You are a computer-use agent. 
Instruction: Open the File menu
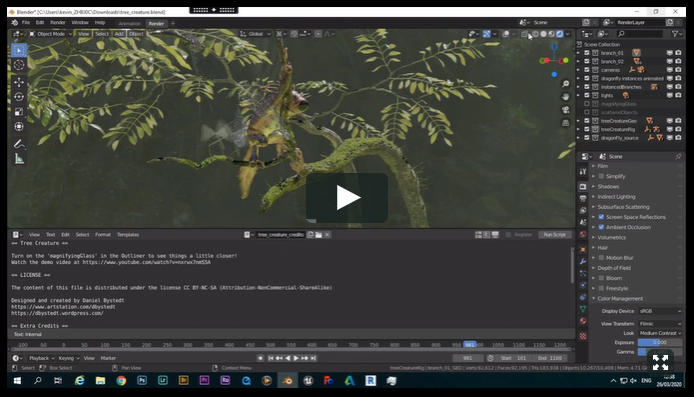tap(26, 23)
